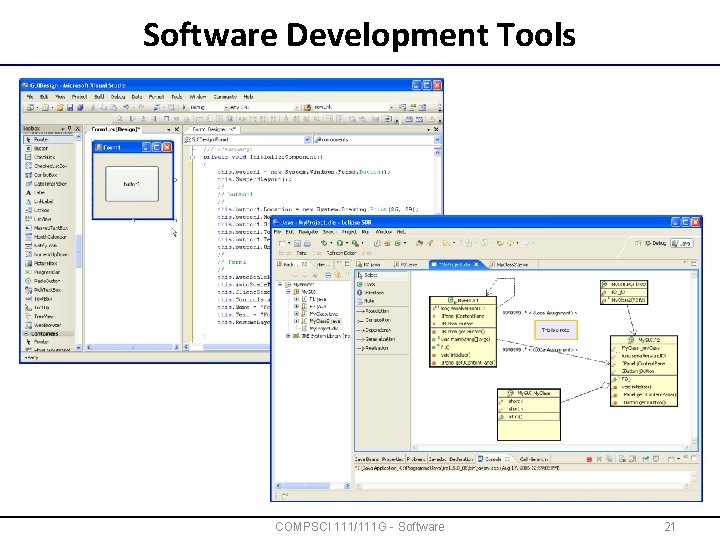720x540 pixels.
Task: Select the Pointer tool at top of Toolbox
Action: pos(48,139)
